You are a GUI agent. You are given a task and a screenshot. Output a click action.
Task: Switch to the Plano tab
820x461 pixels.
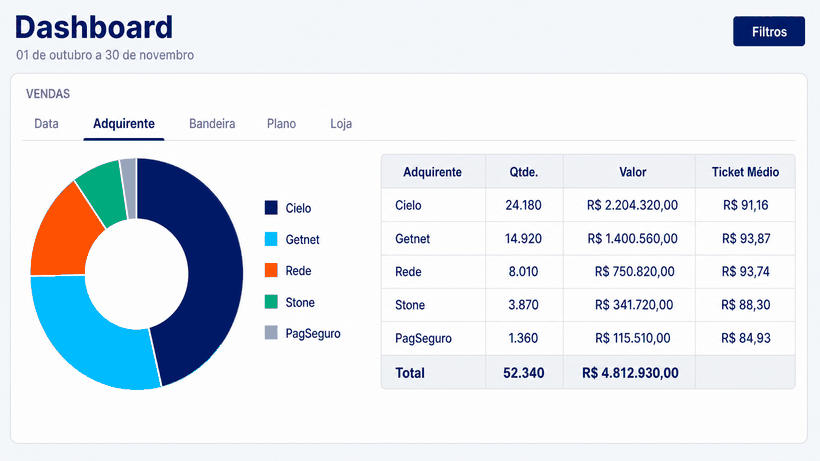pos(281,124)
